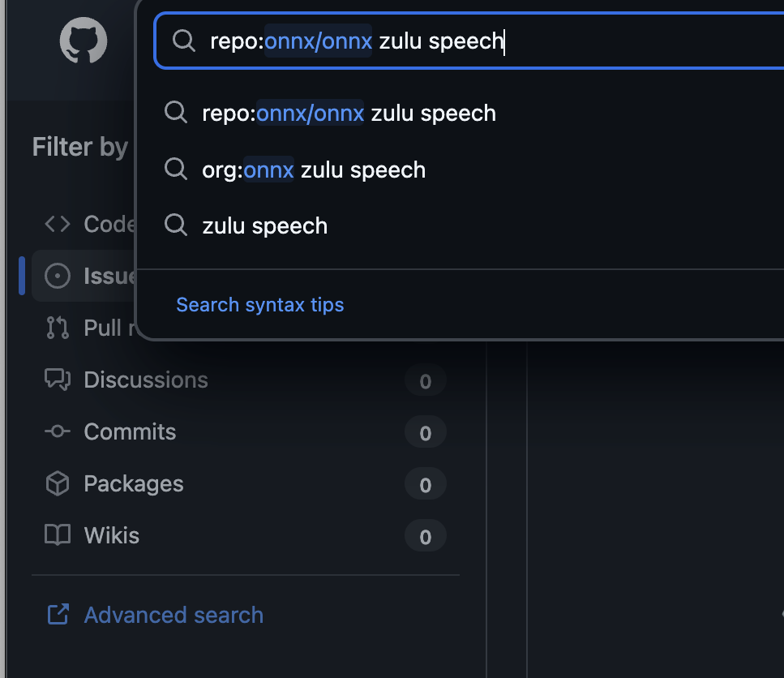784x678 pixels.
Task: Click the Packages box icon
Action: coord(58,484)
